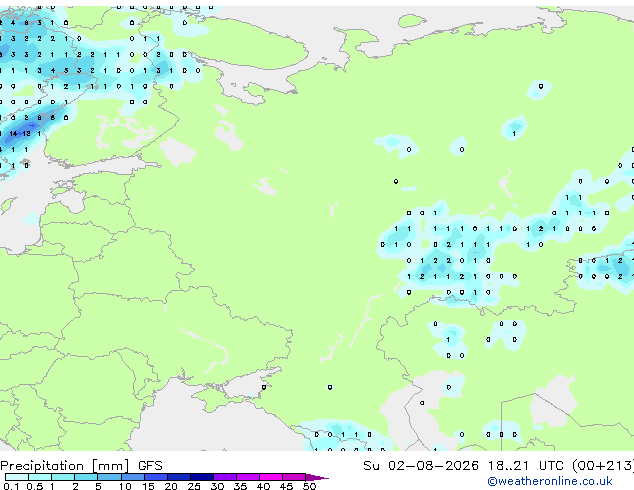The height and width of the screenshot is (490, 634).
Task: Click the 'Precipitation [mm] GFS' title text
Action: [x=81, y=466]
